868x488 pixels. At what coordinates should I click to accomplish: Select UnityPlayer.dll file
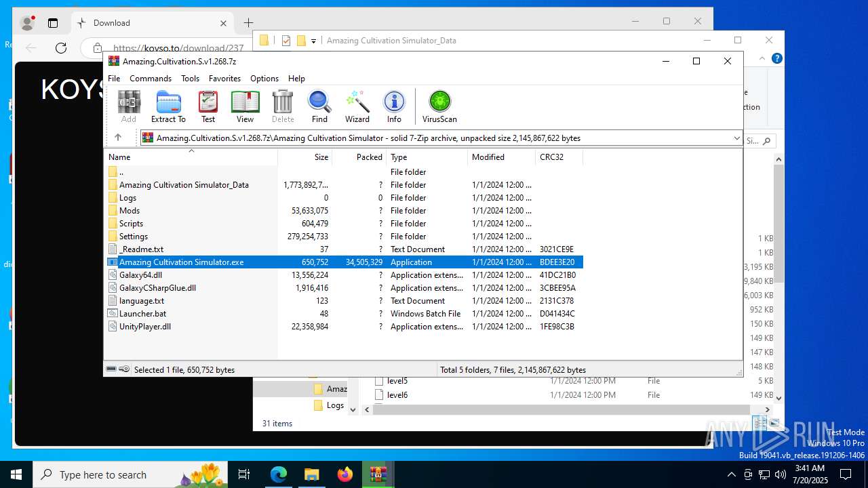click(x=344, y=327)
